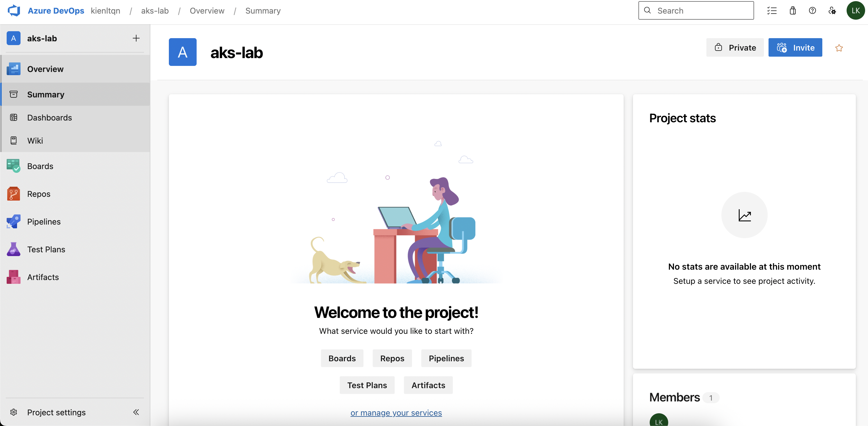This screenshot has width=868, height=426.
Task: Open the Marketplace shopping bag icon
Action: (x=793, y=10)
